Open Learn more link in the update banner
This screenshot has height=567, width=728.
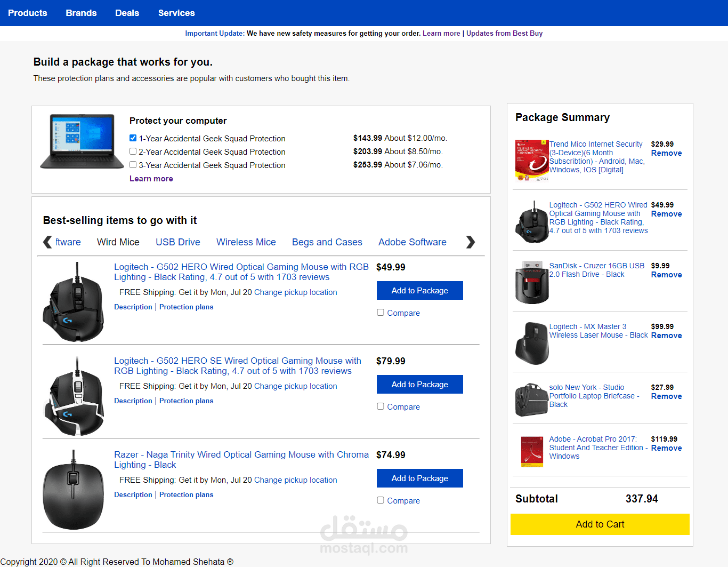(441, 33)
